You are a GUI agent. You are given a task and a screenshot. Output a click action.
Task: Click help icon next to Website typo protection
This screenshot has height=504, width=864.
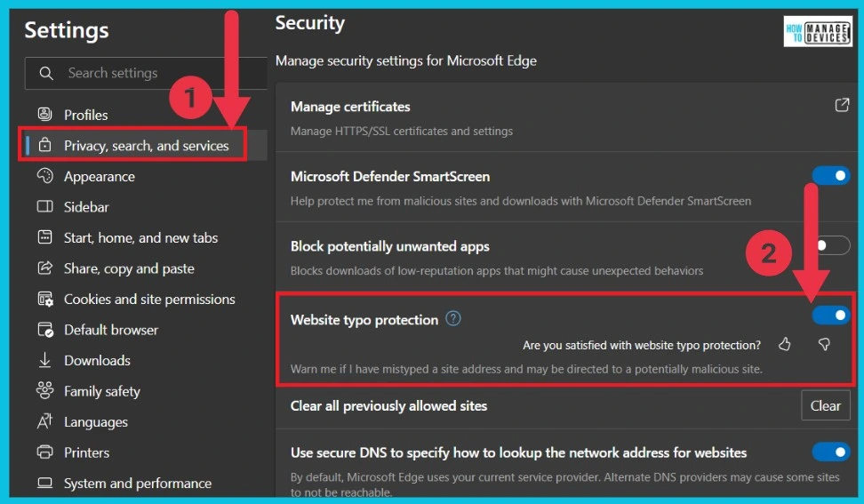[453, 318]
